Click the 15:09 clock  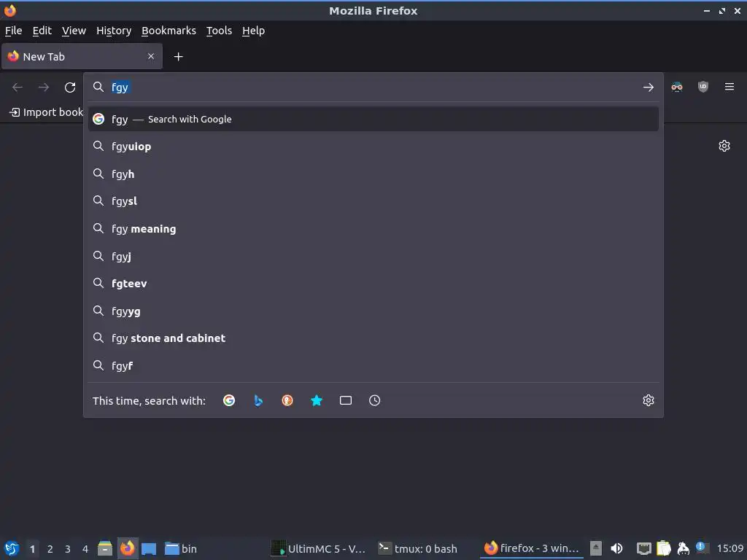pyautogui.click(x=729, y=548)
